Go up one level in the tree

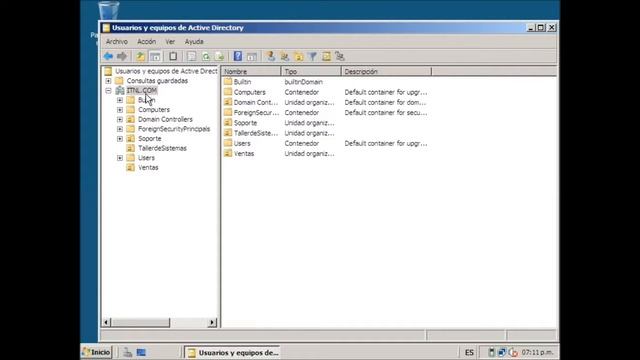[x=140, y=56]
